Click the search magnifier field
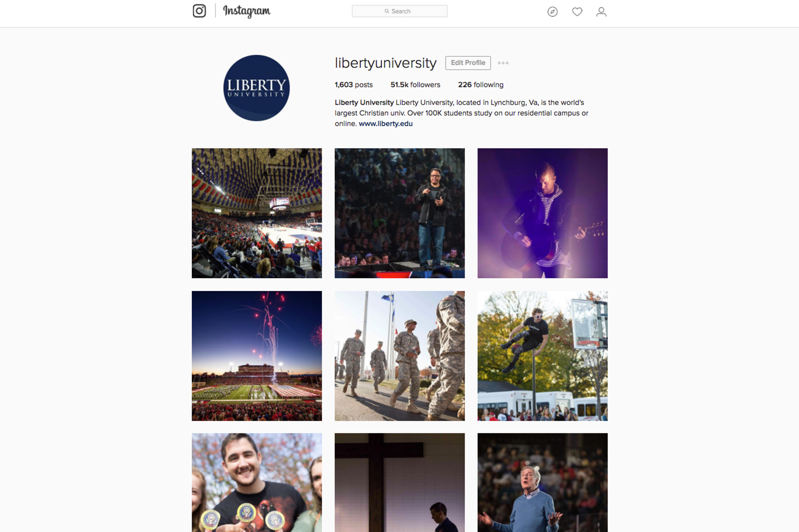799x532 pixels. point(399,11)
